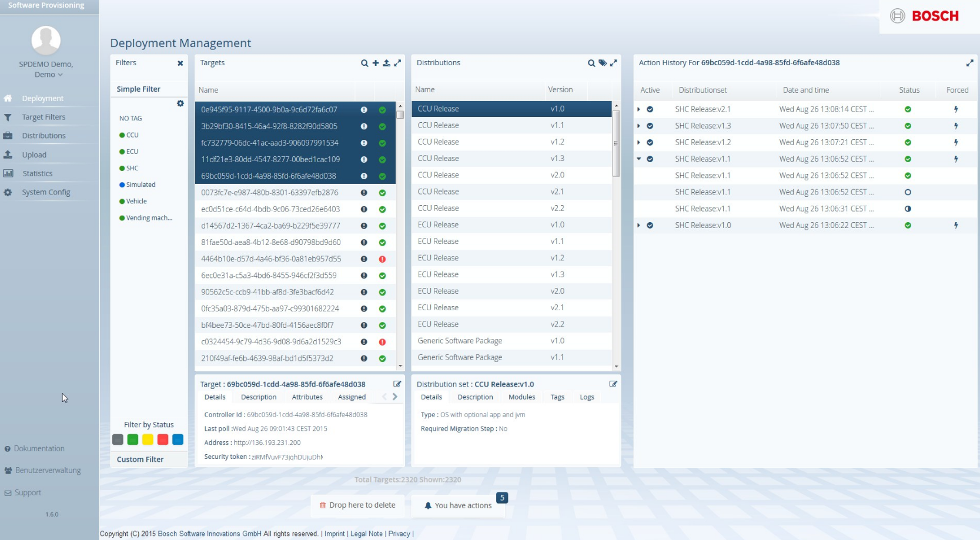Expand SHC Release:v1.0 action history row
Viewport: 980px width, 540px height.
pos(638,226)
